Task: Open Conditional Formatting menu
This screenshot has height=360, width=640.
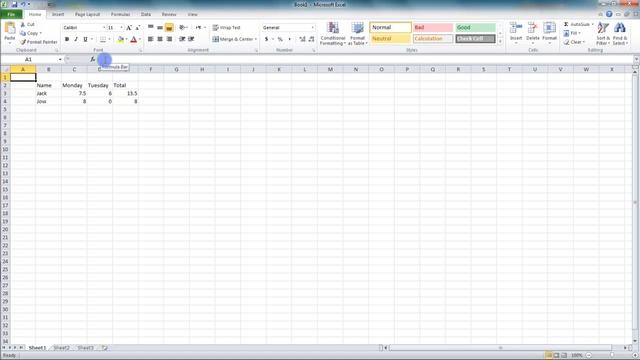Action: click(x=333, y=33)
